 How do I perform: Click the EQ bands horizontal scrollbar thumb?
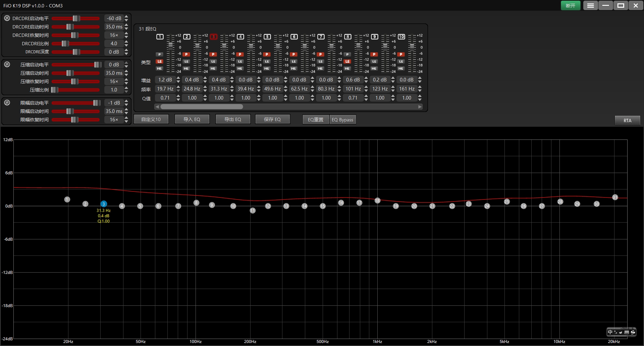[202, 107]
